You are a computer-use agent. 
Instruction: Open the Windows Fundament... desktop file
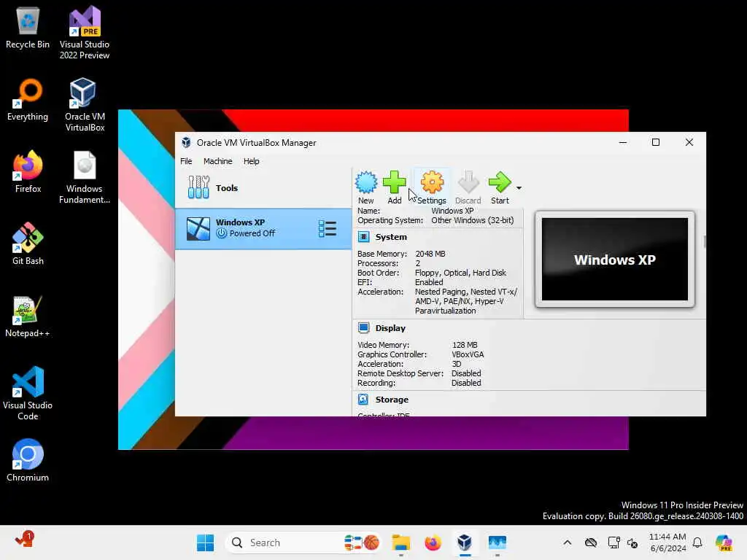coord(85,177)
